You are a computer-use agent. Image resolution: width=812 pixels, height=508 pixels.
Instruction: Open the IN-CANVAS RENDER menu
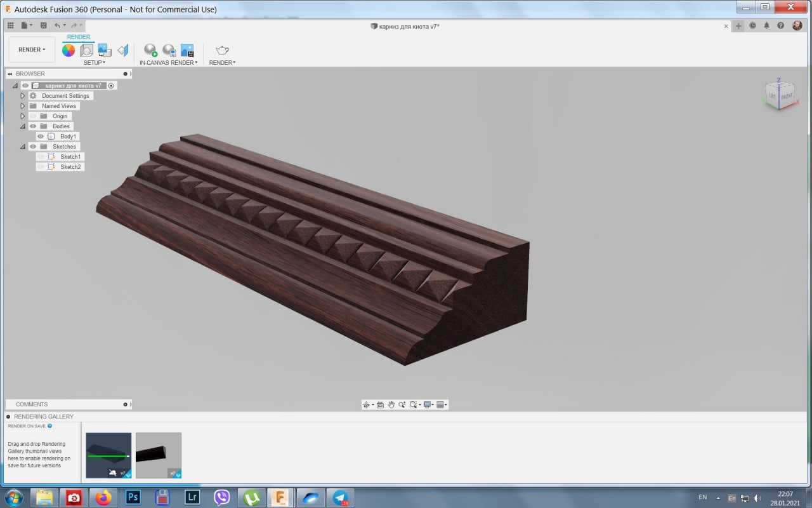click(x=168, y=63)
